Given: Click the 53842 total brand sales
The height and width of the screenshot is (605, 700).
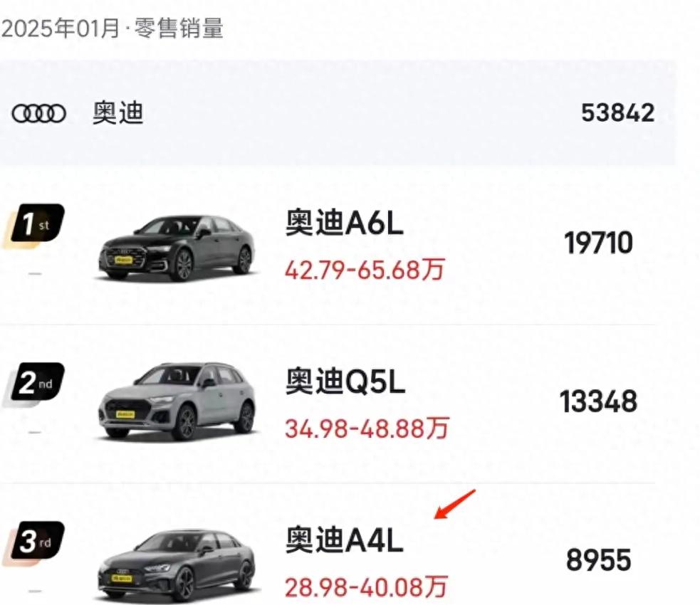Looking at the screenshot, I should coord(617,113).
